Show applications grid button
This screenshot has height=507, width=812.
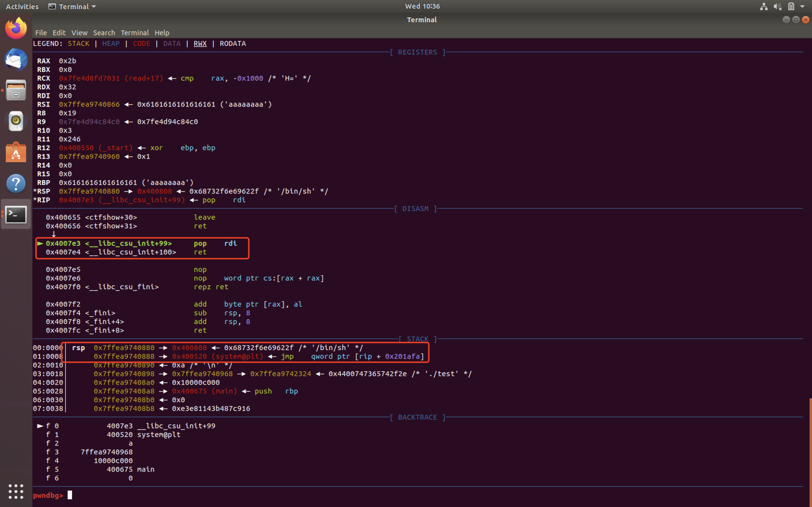coord(16,491)
